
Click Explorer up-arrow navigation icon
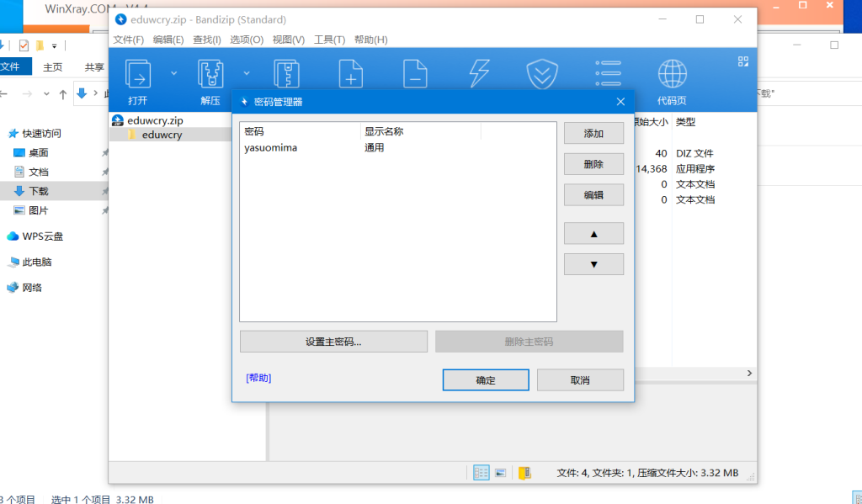pos(63,94)
